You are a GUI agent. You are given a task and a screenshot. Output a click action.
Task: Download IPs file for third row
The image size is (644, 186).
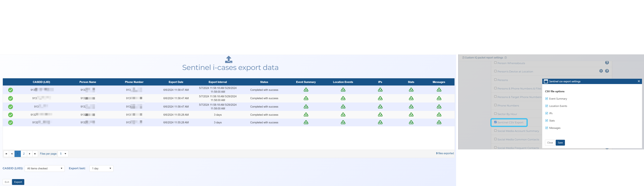pyautogui.click(x=380, y=107)
